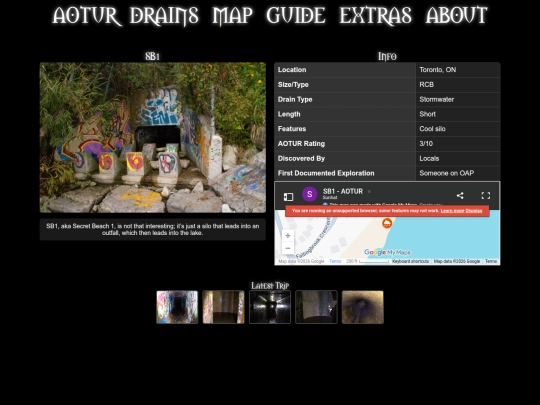Select the 'Stormwater' drain type value

(x=436, y=100)
